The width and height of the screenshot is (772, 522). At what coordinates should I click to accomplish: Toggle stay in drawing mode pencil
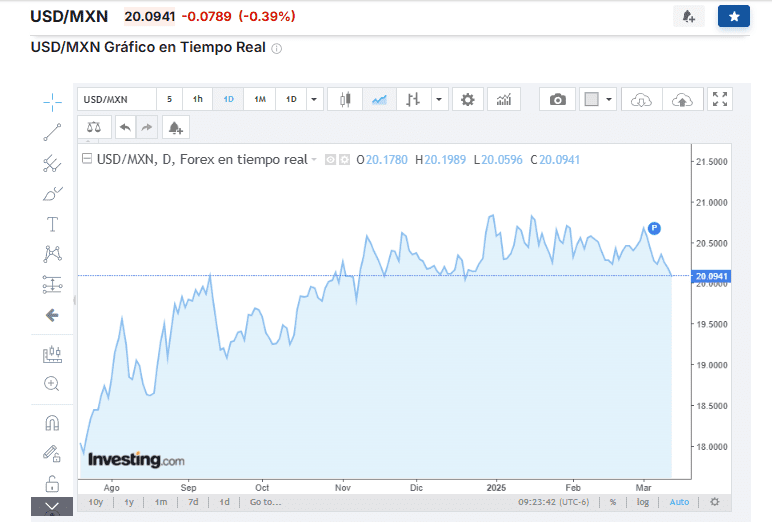pos(52,453)
